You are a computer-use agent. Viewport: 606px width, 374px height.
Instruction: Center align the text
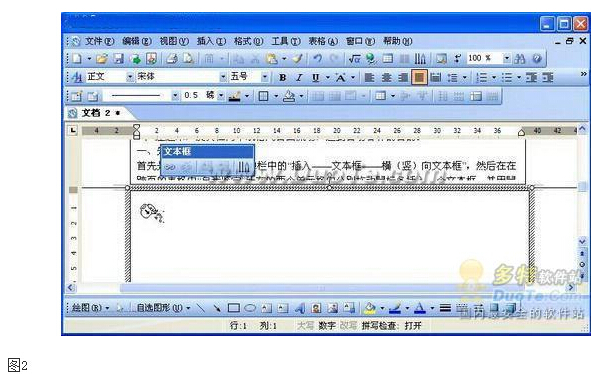click(386, 77)
